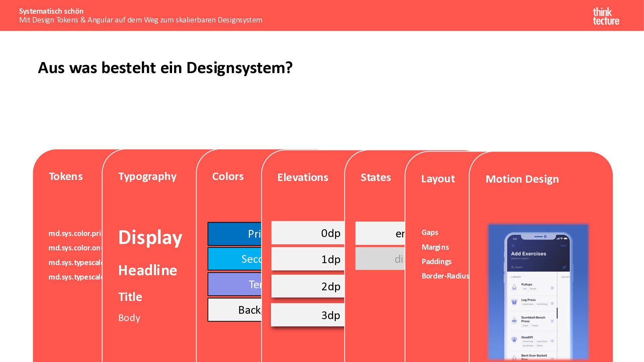Viewport: 644px width, 362px height.
Task: Click the dark blue Primary color swatch
Action: click(235, 234)
